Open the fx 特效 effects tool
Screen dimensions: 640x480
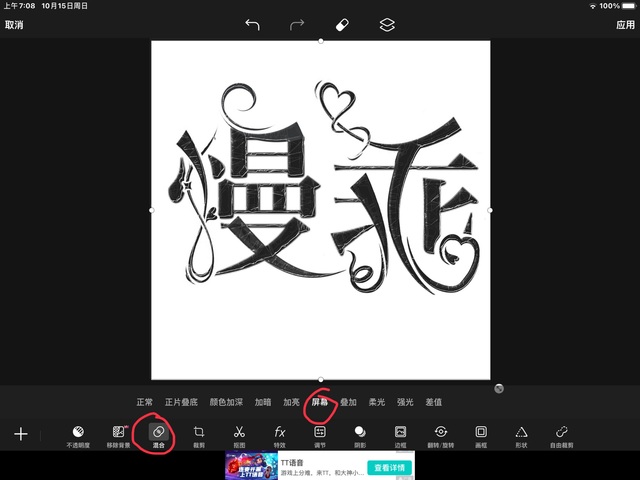pyautogui.click(x=280, y=434)
